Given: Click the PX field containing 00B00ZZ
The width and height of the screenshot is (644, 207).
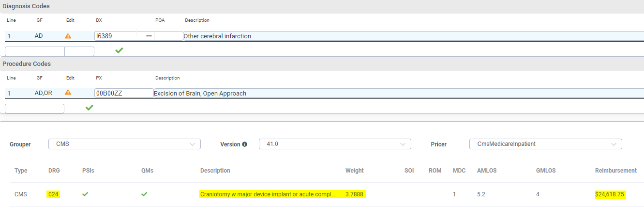Looking at the screenshot, I should click(124, 93).
